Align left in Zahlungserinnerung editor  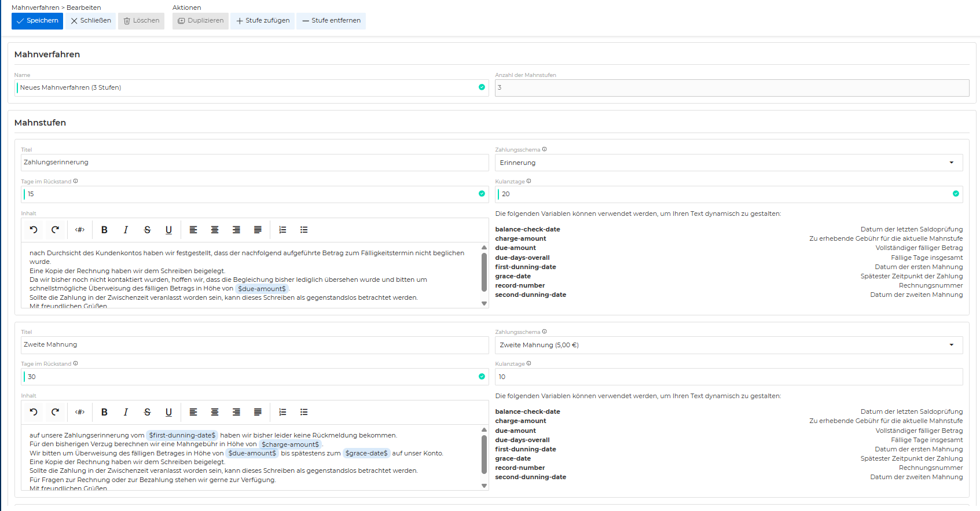tap(193, 230)
